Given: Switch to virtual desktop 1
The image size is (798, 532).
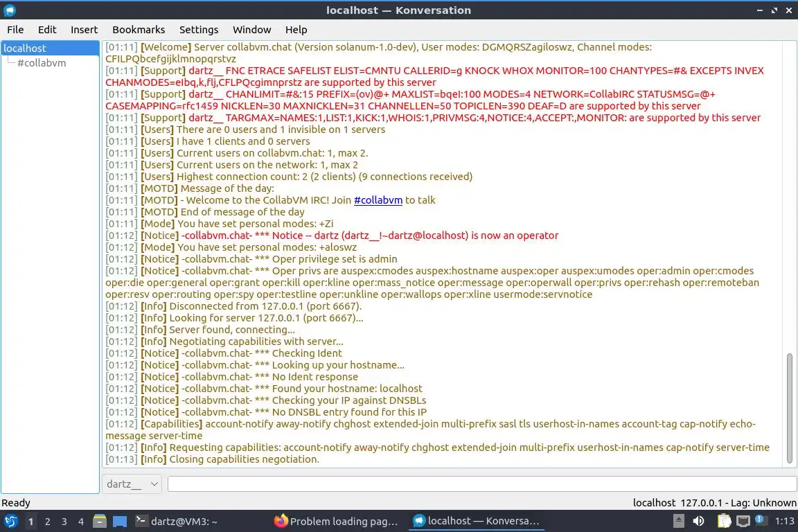Looking at the screenshot, I should 31,522.
